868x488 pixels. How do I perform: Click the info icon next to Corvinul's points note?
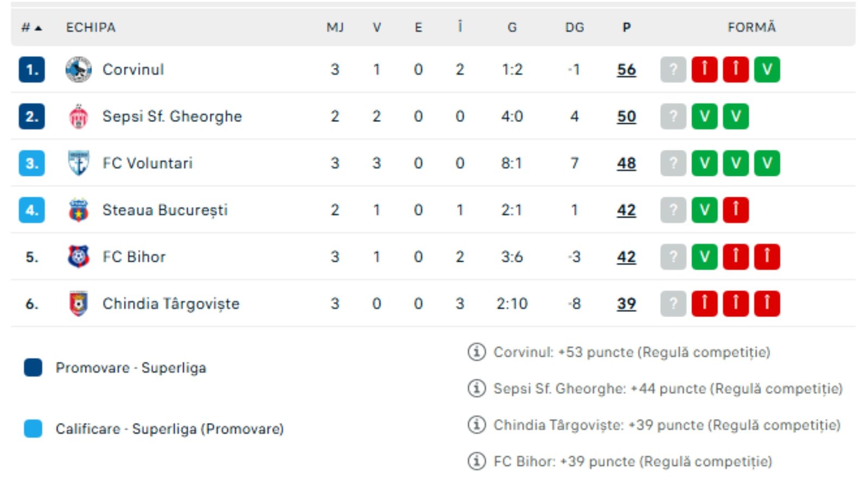(x=476, y=352)
